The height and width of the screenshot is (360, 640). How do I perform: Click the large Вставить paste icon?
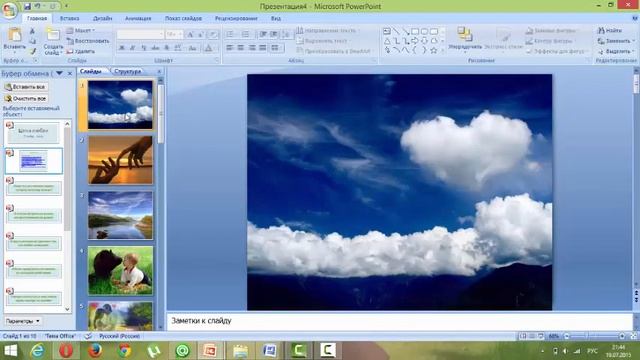pyautogui.click(x=15, y=35)
